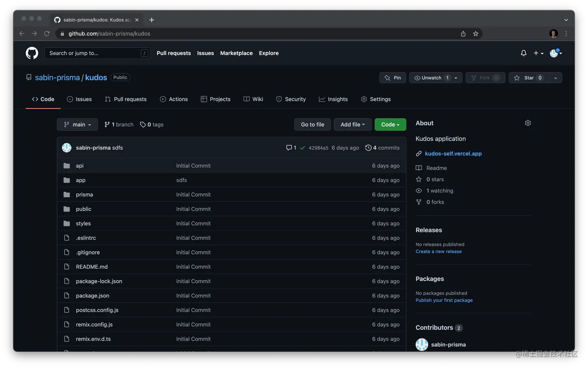Screen dimensions: 588x368
Task: View the 4 commits history
Action: point(382,148)
